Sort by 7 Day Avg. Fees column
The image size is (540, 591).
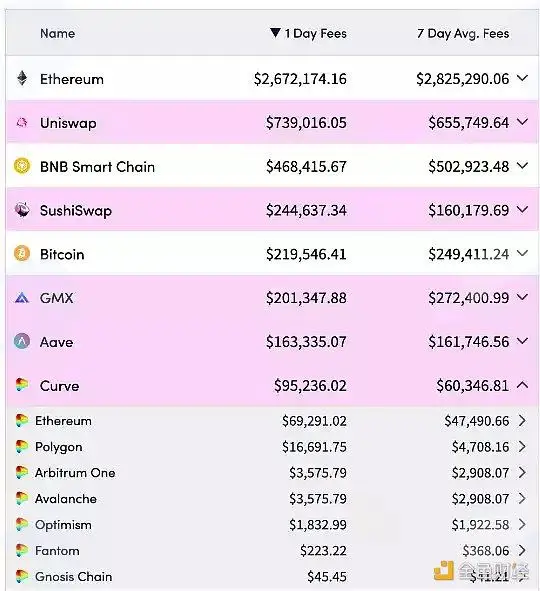coord(463,34)
